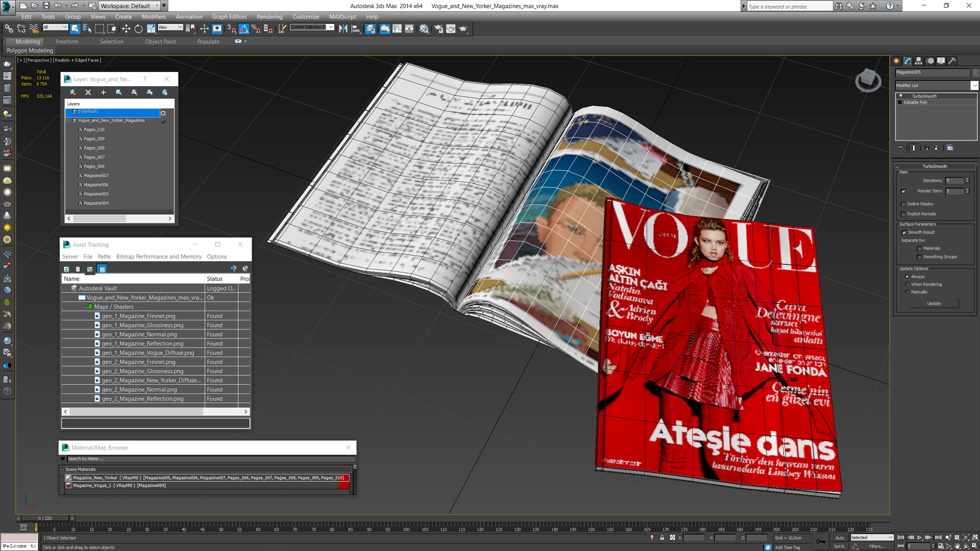
Task: Toggle Angle Snap in main toolbar
Action: tap(243, 29)
